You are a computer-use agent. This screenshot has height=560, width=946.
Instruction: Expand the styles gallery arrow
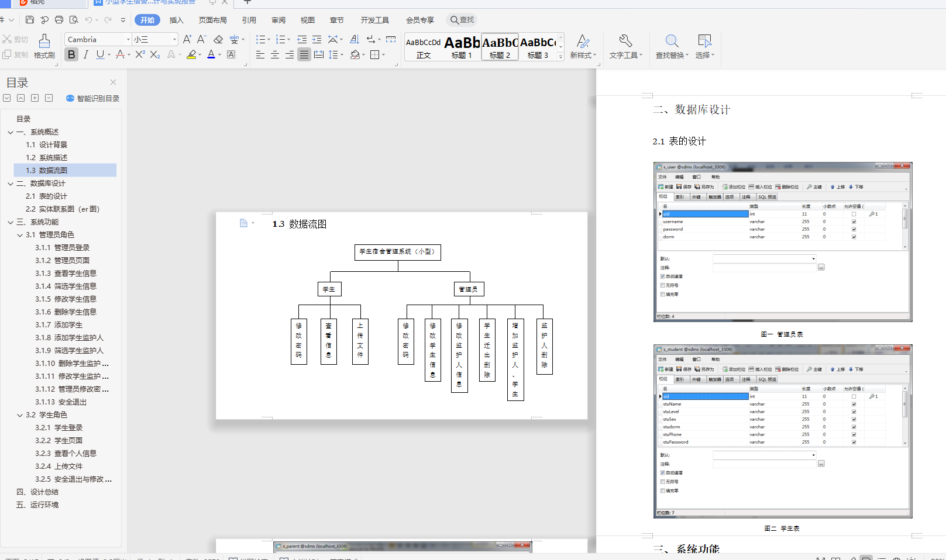tap(560, 56)
